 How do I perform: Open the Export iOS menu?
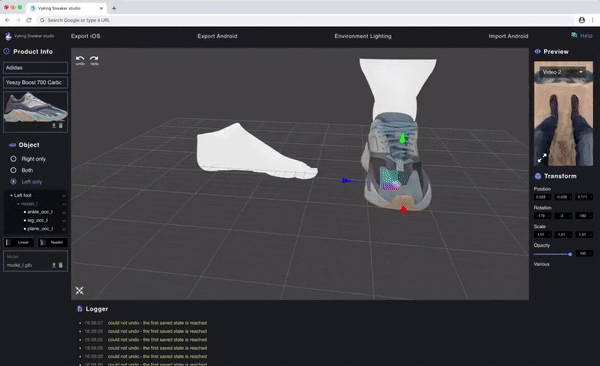(x=85, y=36)
